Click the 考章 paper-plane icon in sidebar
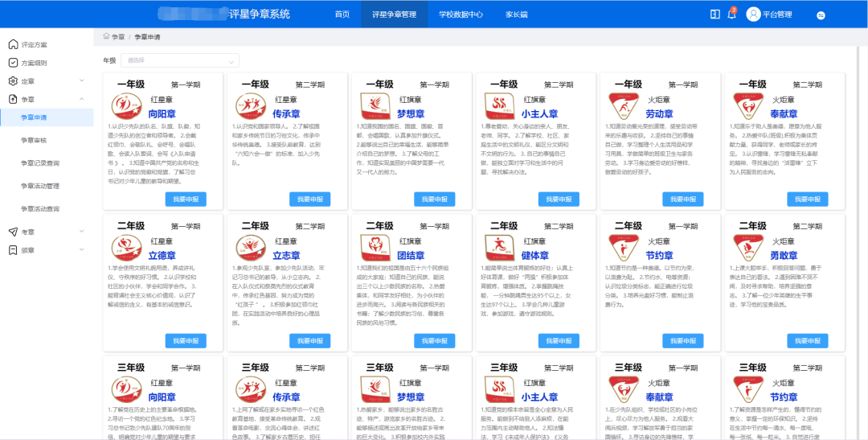Image resolution: width=868 pixels, height=440 pixels. pyautogui.click(x=14, y=232)
